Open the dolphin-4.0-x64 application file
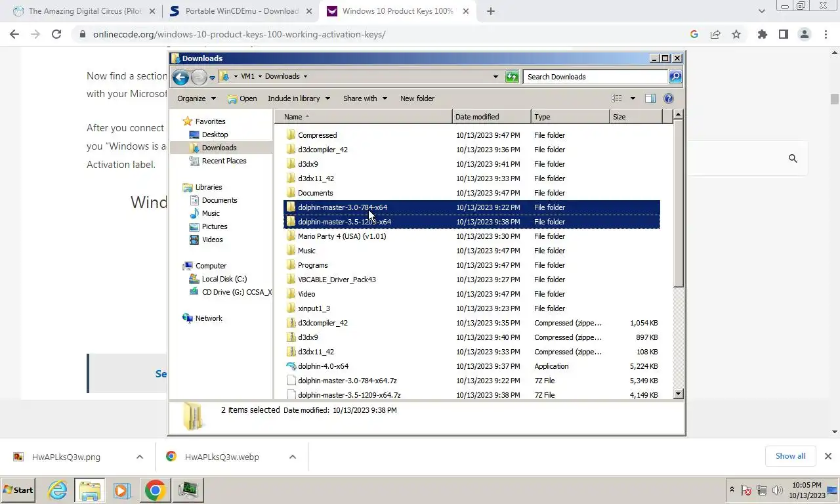 [x=323, y=366]
